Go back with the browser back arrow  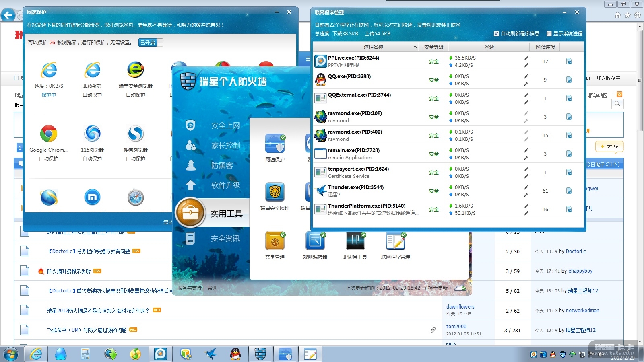(8, 15)
